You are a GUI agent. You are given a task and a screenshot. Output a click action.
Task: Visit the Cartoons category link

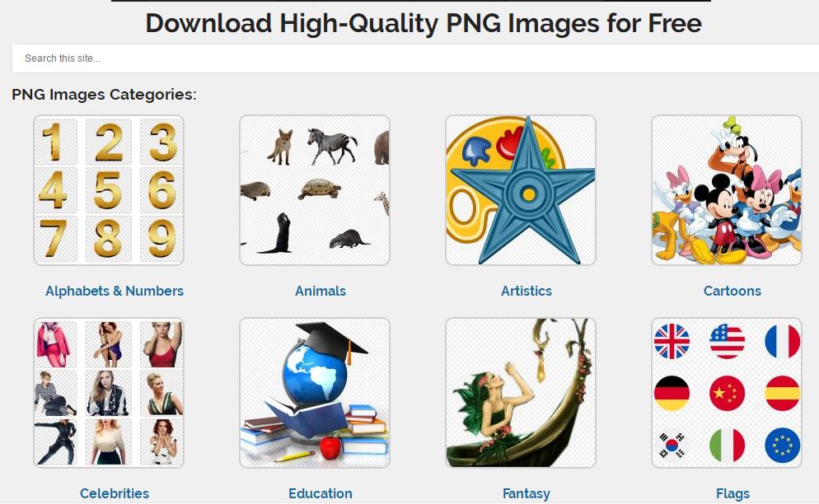click(x=732, y=291)
